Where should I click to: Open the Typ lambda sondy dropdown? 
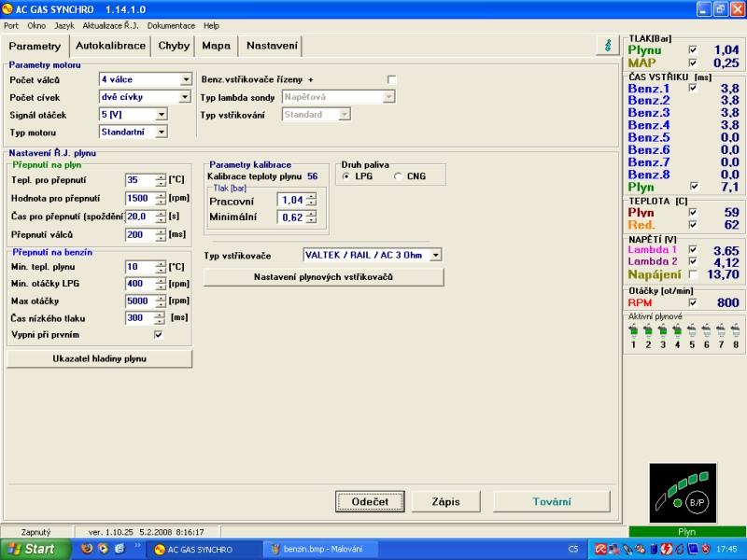pos(388,97)
